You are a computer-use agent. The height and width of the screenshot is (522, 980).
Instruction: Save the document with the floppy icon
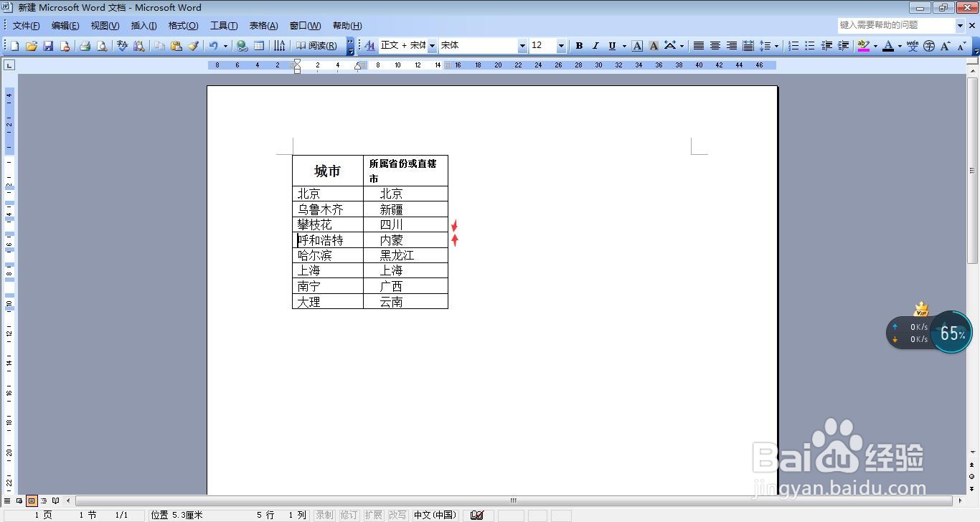coord(48,46)
